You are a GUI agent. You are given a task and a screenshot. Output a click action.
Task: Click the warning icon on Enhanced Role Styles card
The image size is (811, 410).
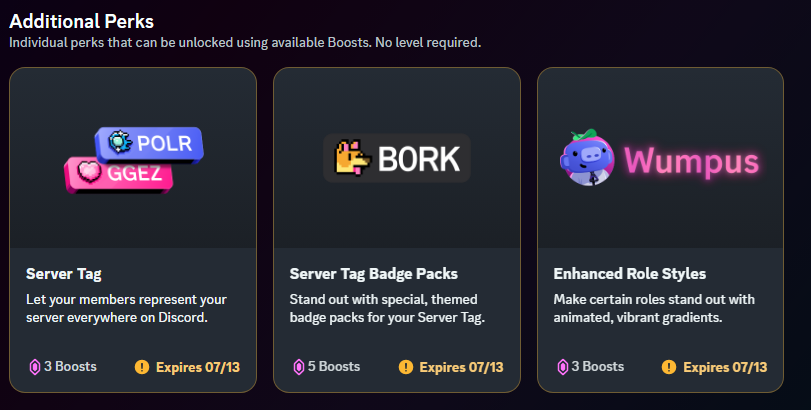669,367
